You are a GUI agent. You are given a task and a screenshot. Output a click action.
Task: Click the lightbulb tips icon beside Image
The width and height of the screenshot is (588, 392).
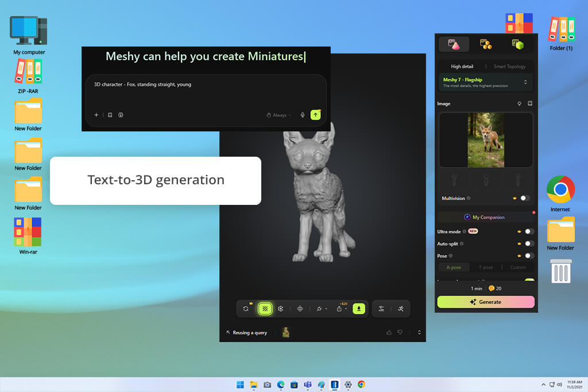[519, 103]
